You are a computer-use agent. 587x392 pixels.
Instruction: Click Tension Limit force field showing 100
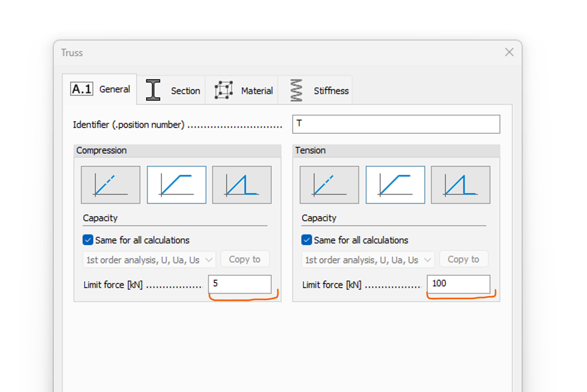[x=458, y=284]
